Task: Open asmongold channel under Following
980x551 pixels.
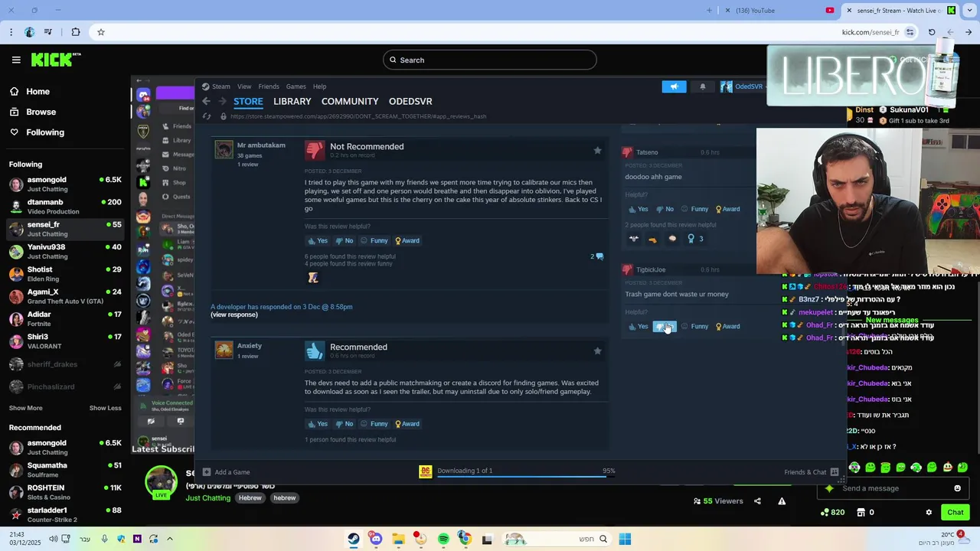Action: coord(65,184)
